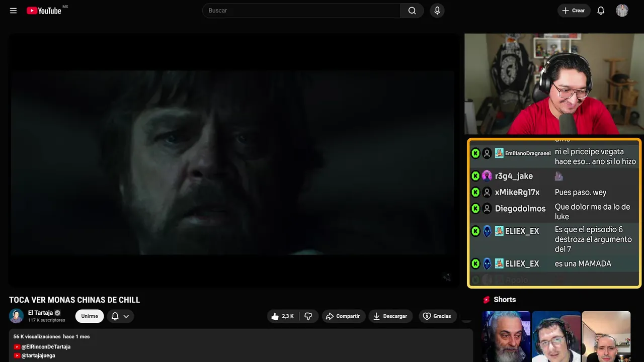
Task: Open the notifications bell in header
Action: tap(601, 11)
